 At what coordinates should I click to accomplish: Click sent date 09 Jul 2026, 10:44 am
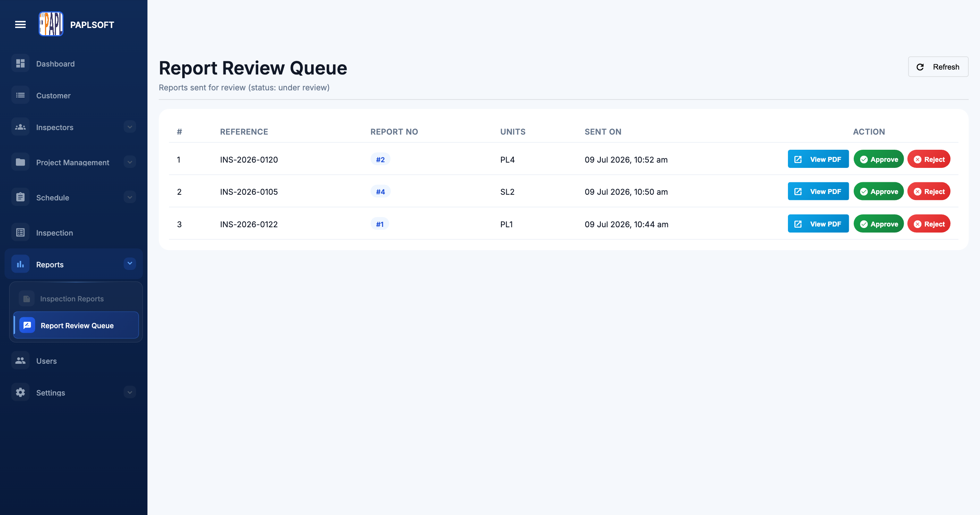626,224
